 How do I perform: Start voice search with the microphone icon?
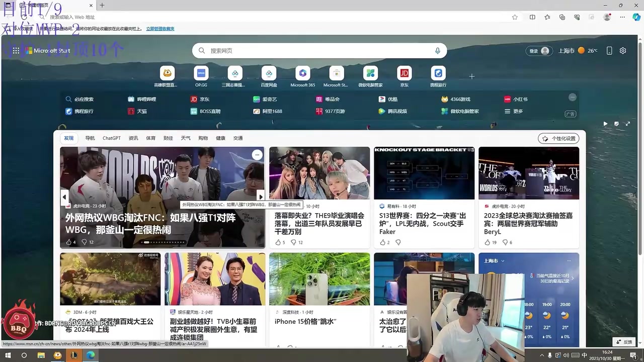(437, 50)
